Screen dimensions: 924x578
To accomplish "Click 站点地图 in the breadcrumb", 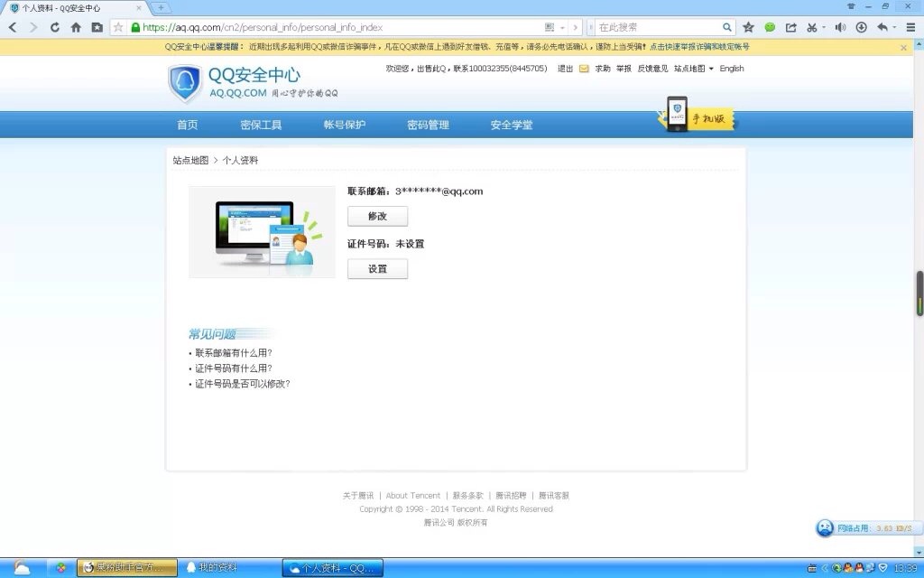I will point(190,160).
